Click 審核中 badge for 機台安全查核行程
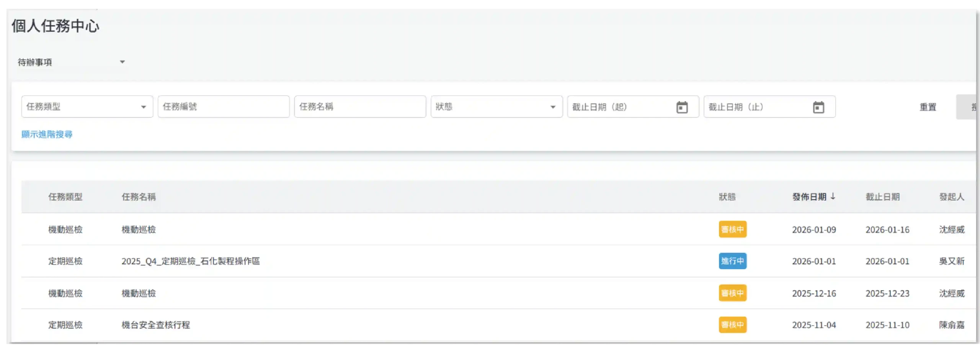 pos(732,325)
